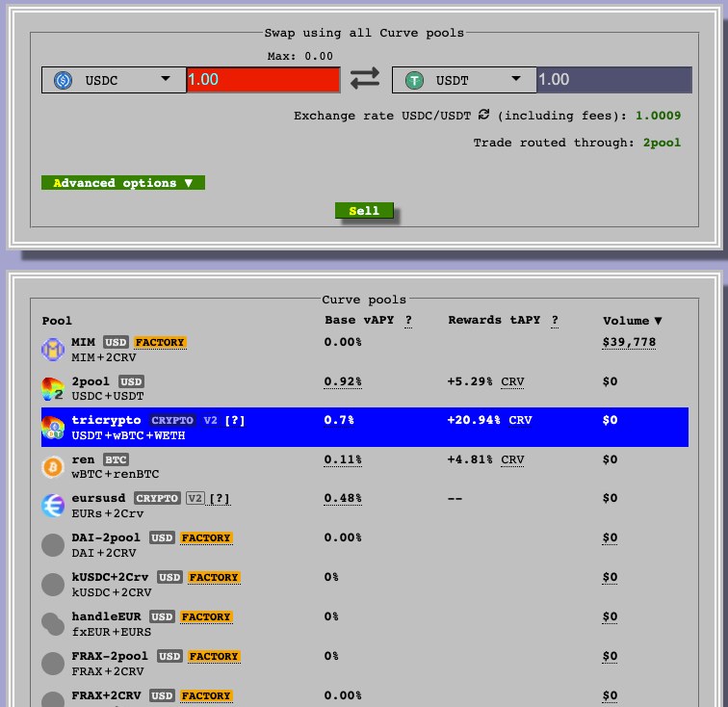Click the 2pool rainbow icon
Viewport: 728px width, 707px height.
point(53,389)
